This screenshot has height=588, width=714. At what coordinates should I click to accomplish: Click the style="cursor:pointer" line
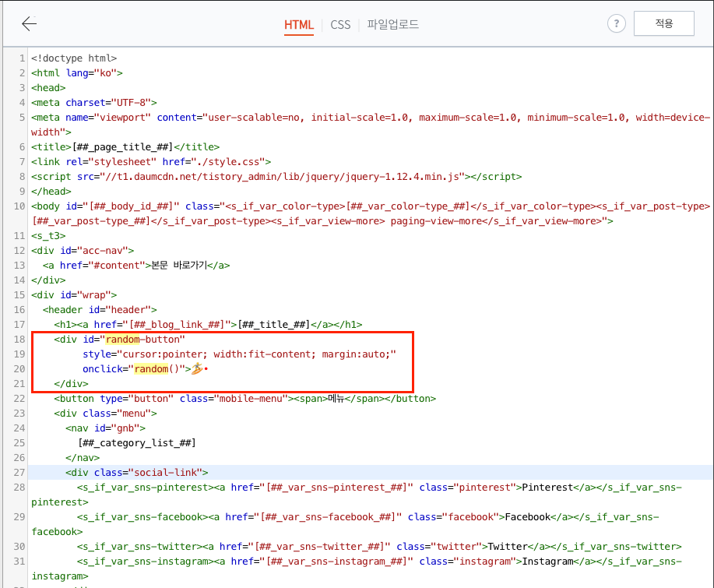239,354
